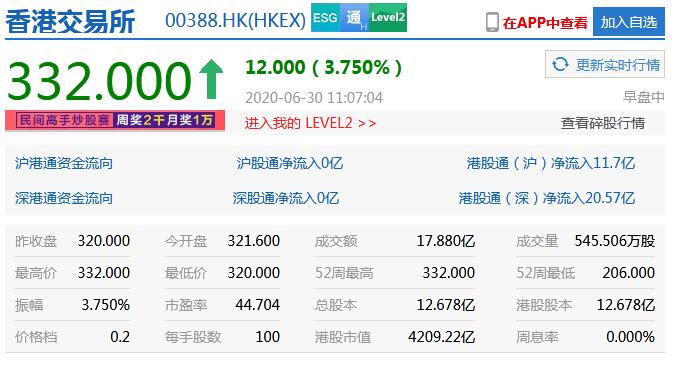
Task: Click 市盈率 value 44.704
Action: (x=258, y=305)
